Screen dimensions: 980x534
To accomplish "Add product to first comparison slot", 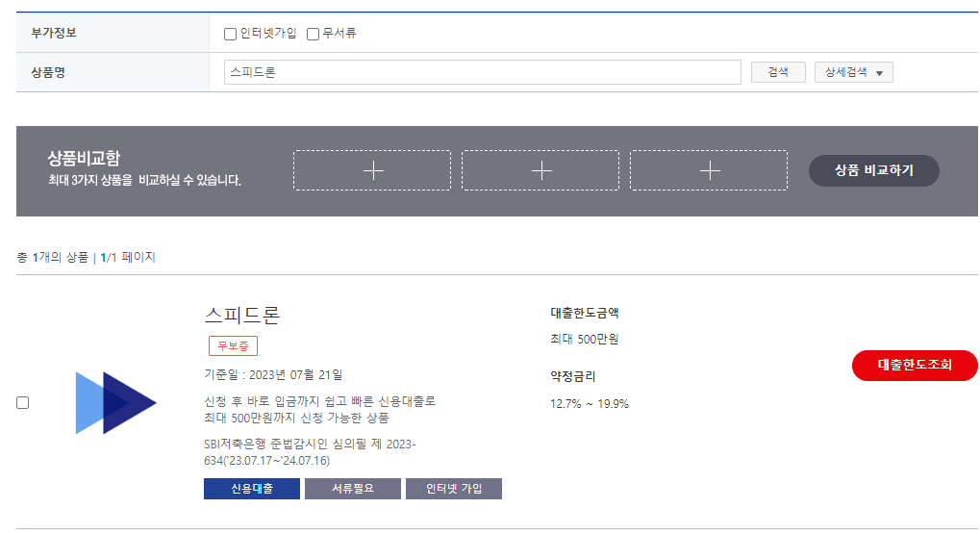I will [x=372, y=170].
